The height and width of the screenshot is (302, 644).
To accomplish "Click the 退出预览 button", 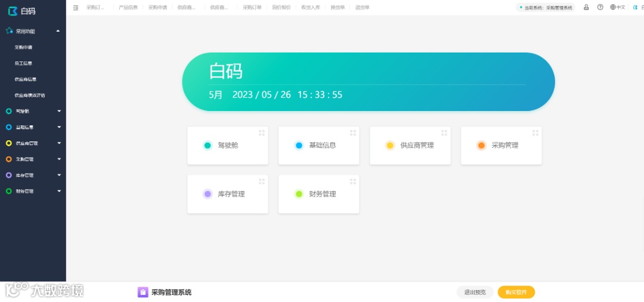I will 475,292.
